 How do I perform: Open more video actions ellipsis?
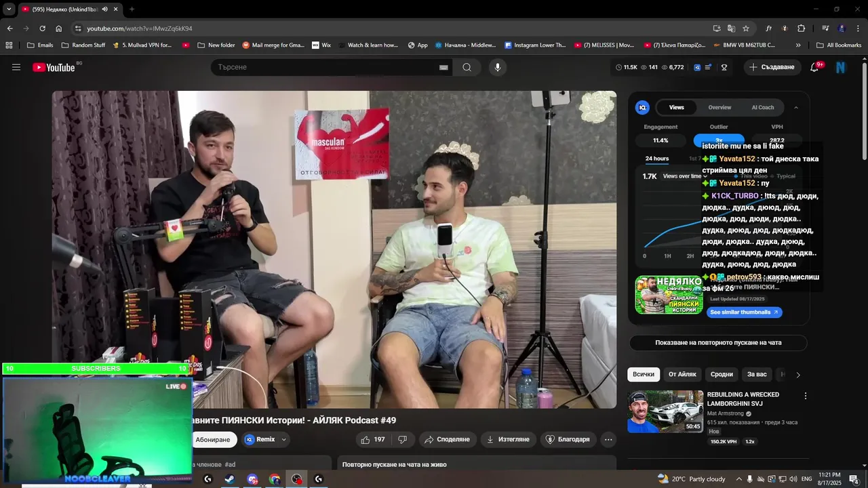pyautogui.click(x=608, y=440)
